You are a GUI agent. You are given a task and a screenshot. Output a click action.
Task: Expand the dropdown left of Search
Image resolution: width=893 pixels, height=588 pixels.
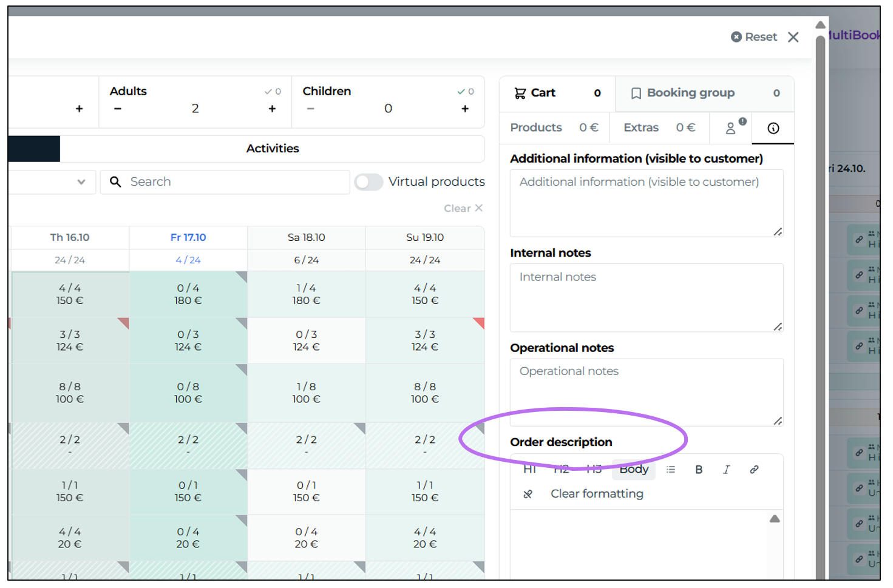click(x=81, y=182)
